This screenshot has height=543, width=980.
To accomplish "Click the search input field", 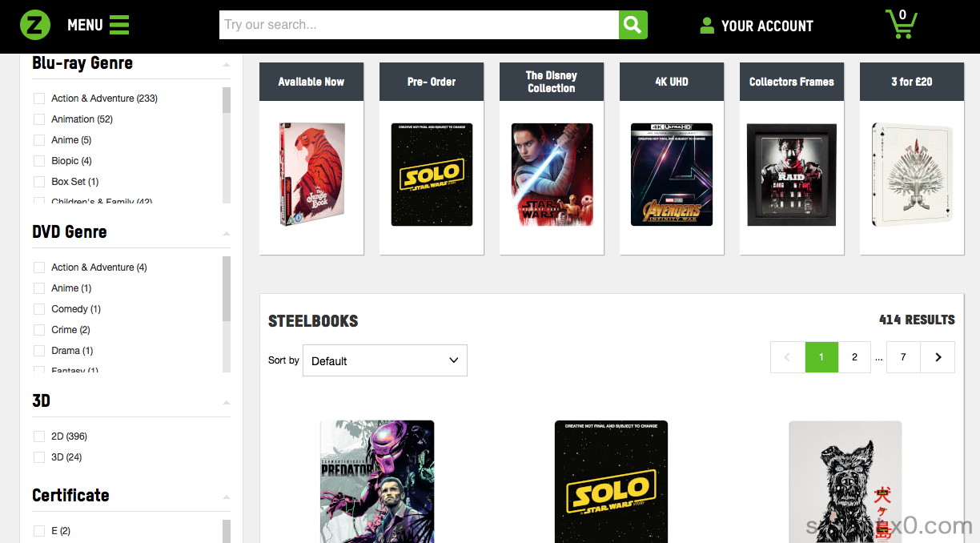I will pos(419,25).
